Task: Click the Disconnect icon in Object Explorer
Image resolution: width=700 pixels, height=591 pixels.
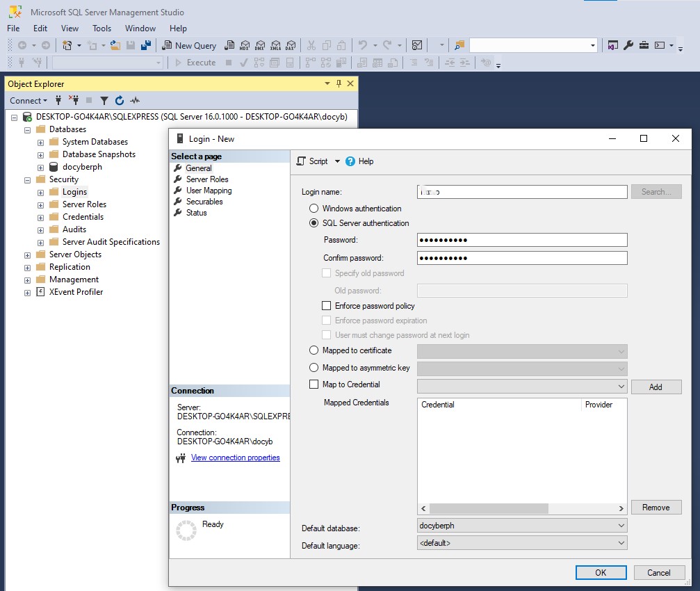Action: pos(75,100)
